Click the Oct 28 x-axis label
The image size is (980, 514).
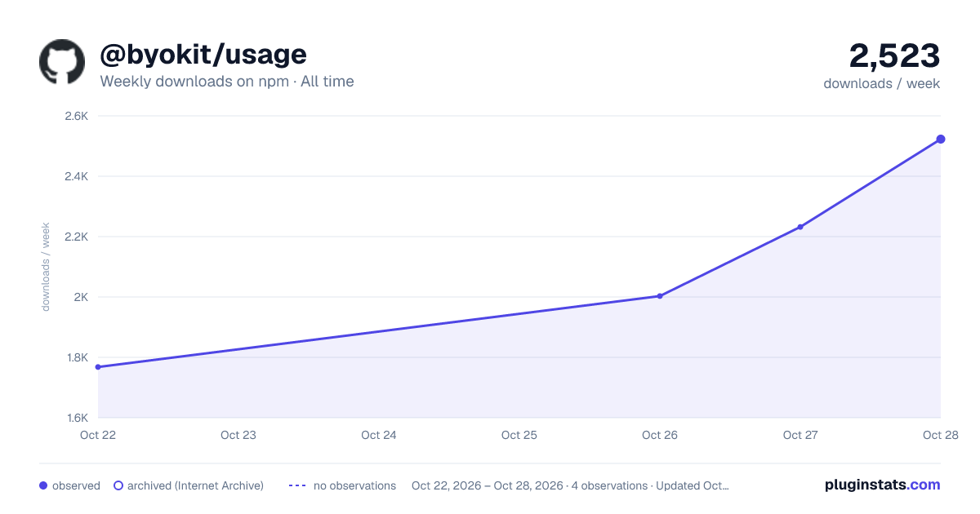pyautogui.click(x=941, y=435)
